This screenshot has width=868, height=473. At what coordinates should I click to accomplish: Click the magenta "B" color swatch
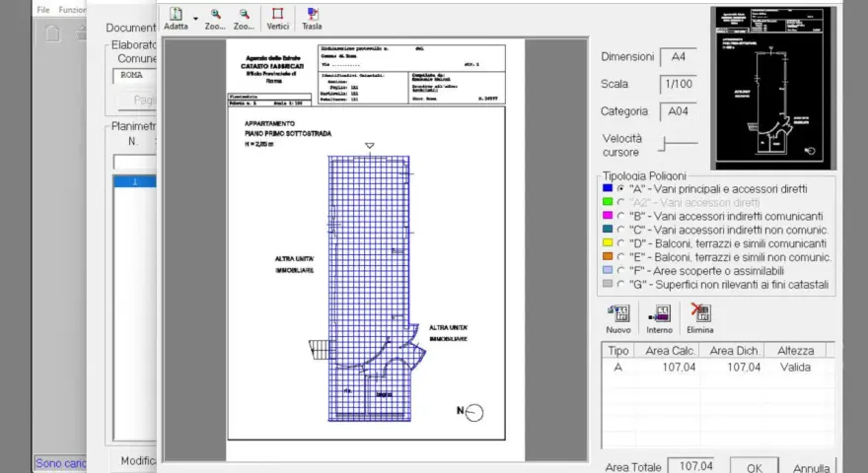pos(608,215)
